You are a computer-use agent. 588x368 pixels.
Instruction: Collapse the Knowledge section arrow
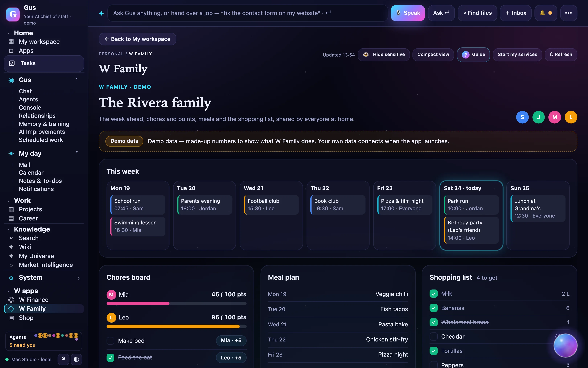point(9,230)
